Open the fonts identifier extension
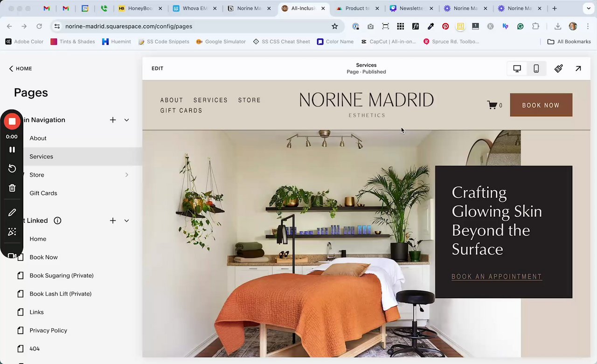The image size is (597, 364). [416, 27]
